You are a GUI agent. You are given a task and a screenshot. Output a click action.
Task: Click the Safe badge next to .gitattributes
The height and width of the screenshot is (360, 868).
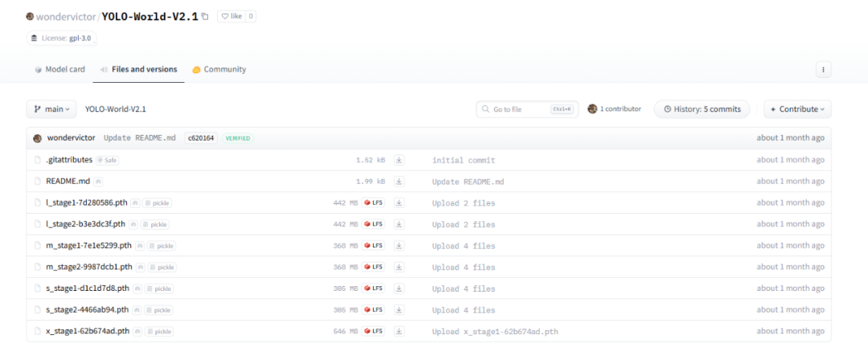(108, 160)
